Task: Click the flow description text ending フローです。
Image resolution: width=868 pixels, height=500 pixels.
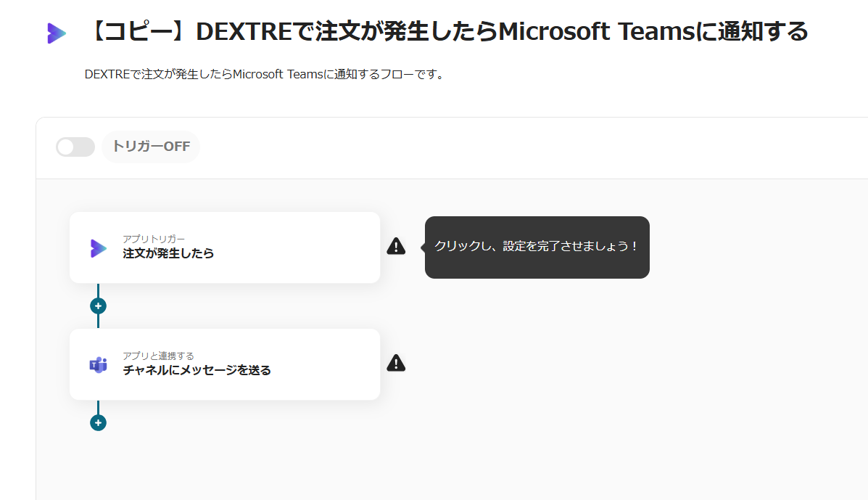Action: click(x=265, y=74)
